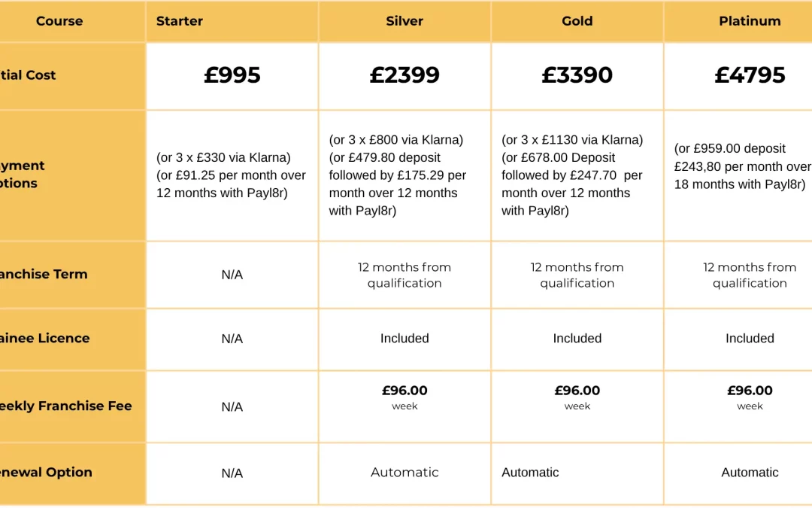Click the Franchise Term row label
This screenshot has width=812, height=508.
point(44,274)
